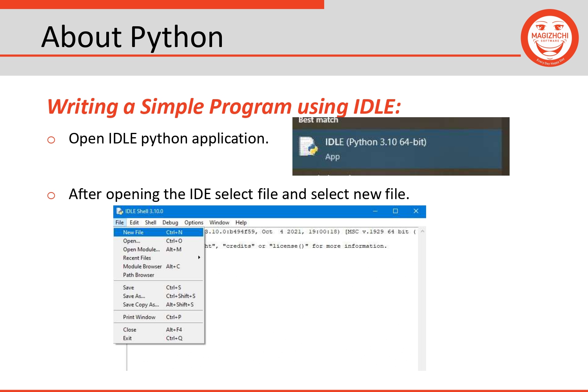Click the shell text "license()" line
This screenshot has height=392, width=588.
pos(296,246)
